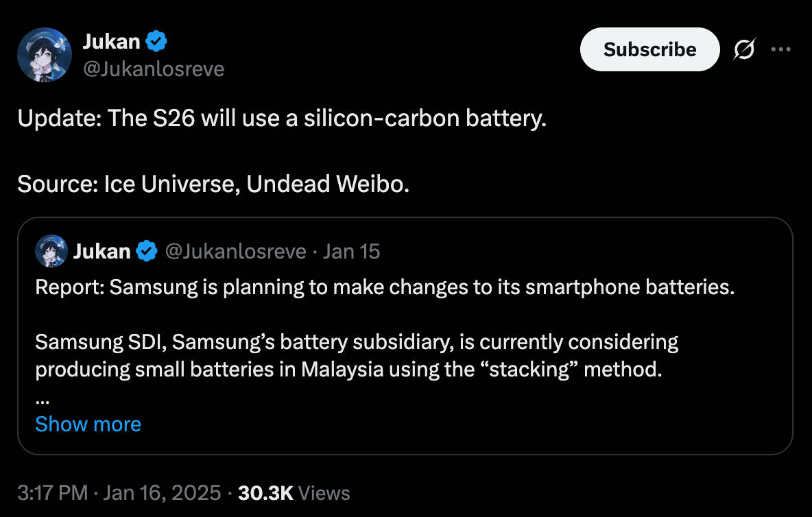The image size is (812, 517).
Task: Click the Grok slashed-circle icon
Action: coord(745,49)
